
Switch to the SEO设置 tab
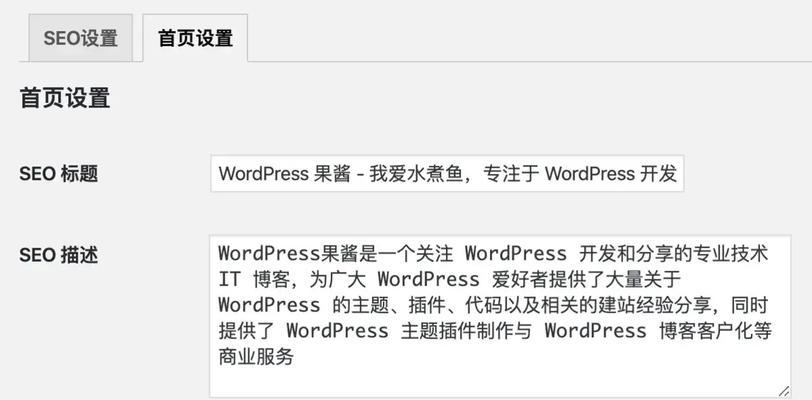tap(80, 38)
